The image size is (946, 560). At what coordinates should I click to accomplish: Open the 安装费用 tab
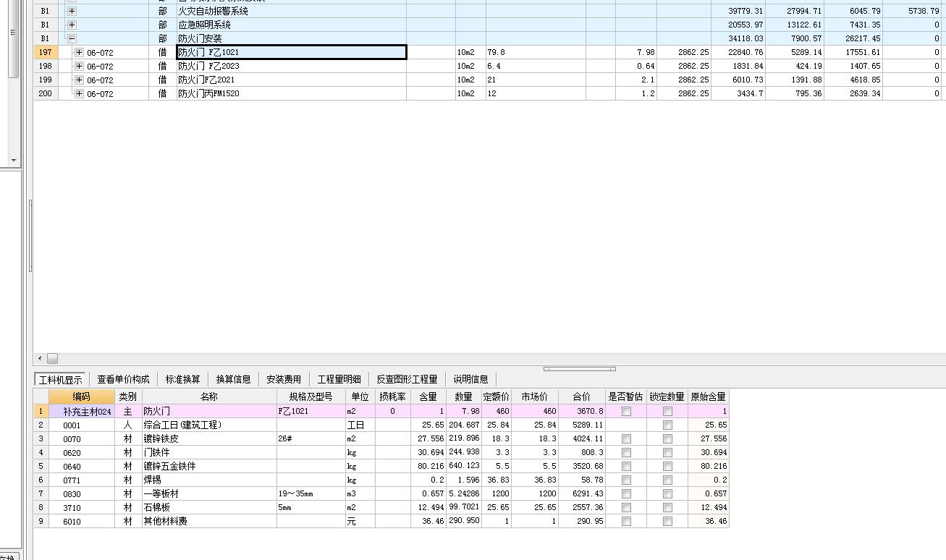[284, 379]
